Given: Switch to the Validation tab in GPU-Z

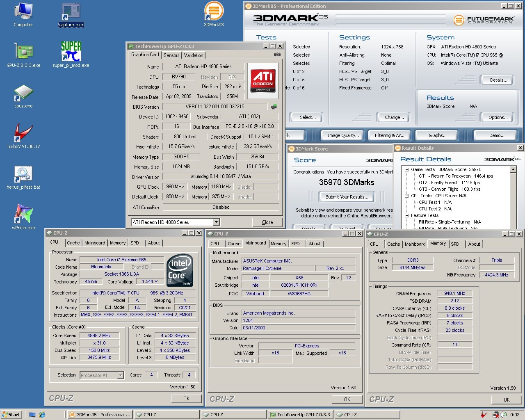Looking at the screenshot, I should coord(194,55).
